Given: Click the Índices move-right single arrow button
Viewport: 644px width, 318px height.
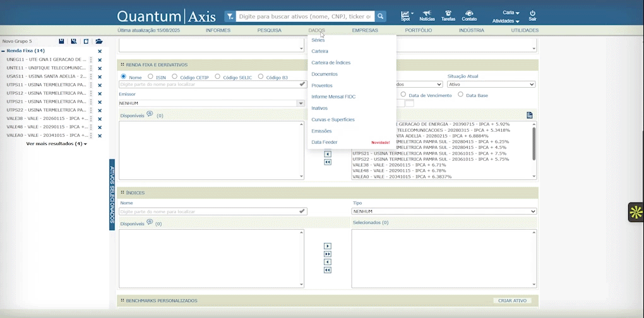Looking at the screenshot, I should point(327,246).
